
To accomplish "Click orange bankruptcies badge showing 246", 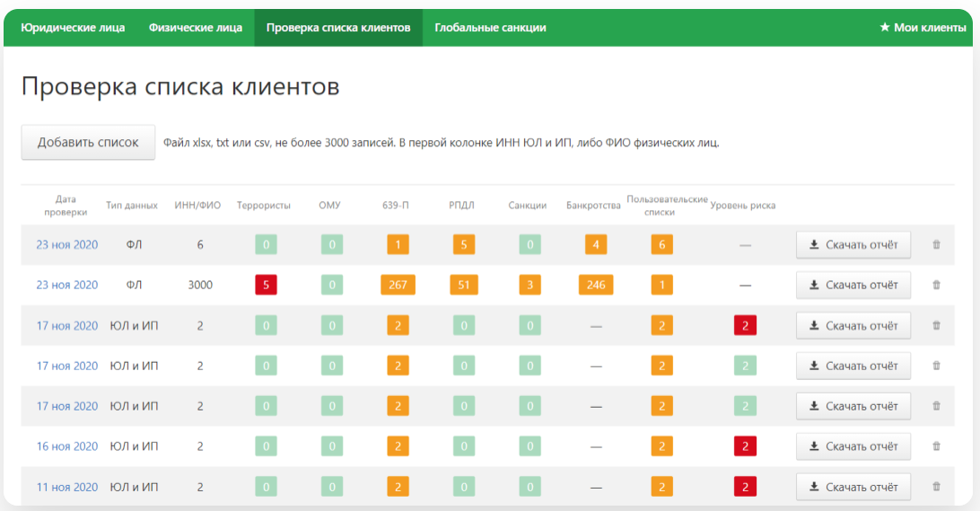I will coord(596,285).
